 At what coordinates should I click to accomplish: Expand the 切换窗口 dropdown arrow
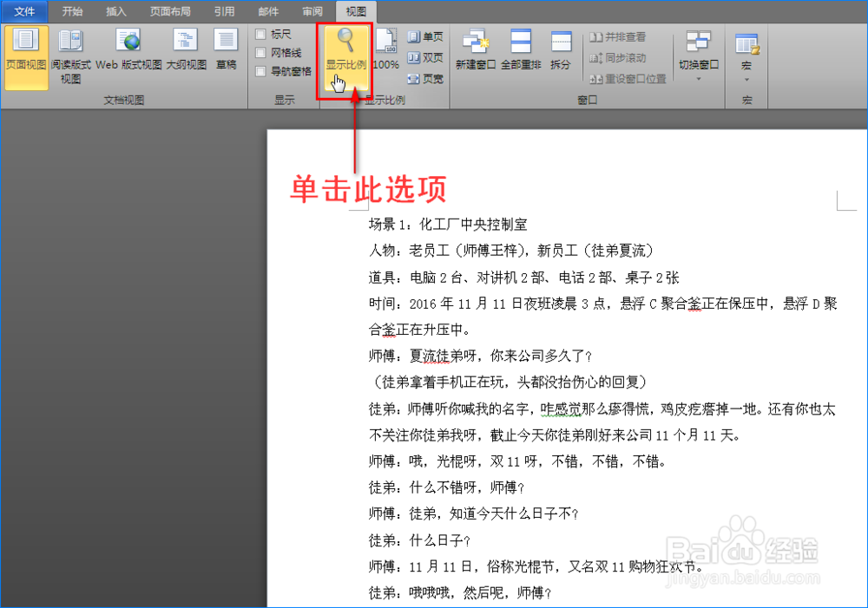(699, 79)
